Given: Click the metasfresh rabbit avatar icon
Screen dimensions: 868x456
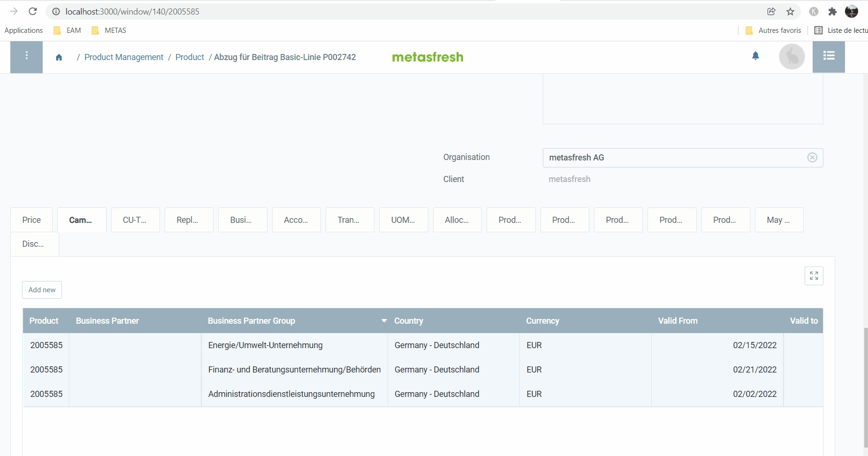Looking at the screenshot, I should [x=792, y=56].
